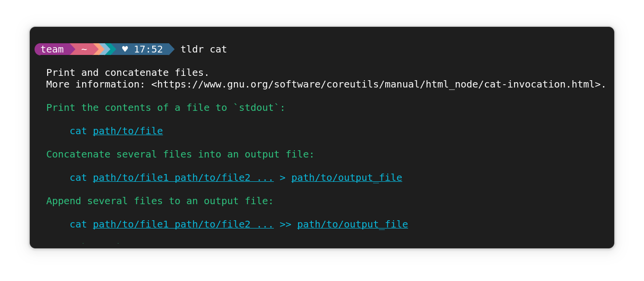This screenshot has width=644, height=281.
Task: Click path/to/file1 in the Append example
Action: pyautogui.click(x=131, y=224)
